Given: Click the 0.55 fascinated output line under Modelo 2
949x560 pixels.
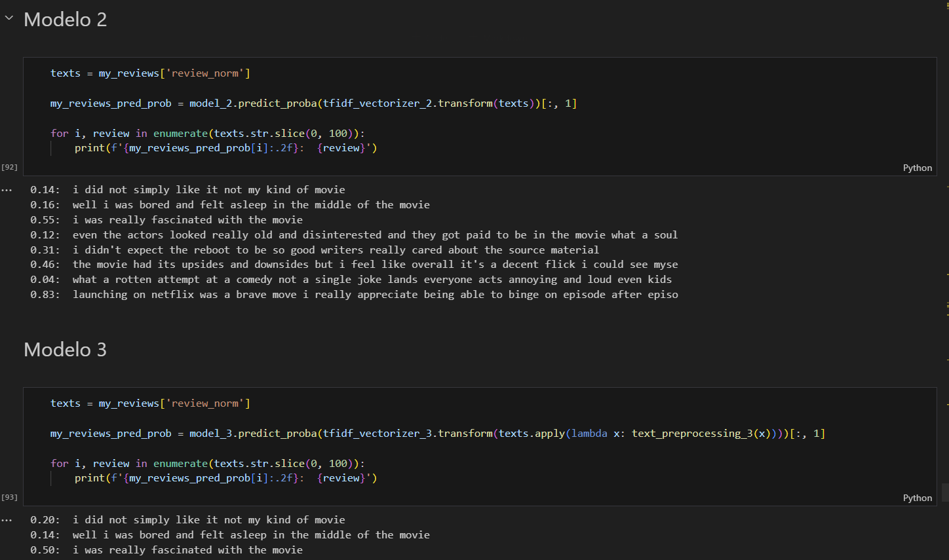Looking at the screenshot, I should (166, 220).
